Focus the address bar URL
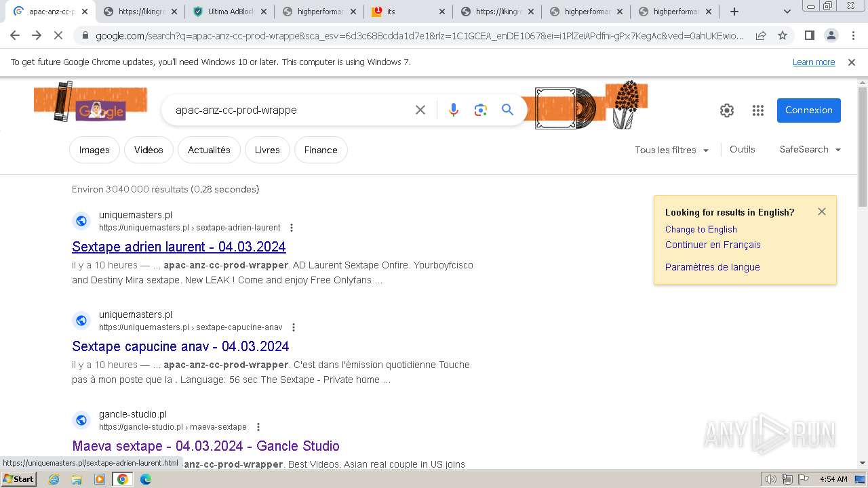 point(420,36)
